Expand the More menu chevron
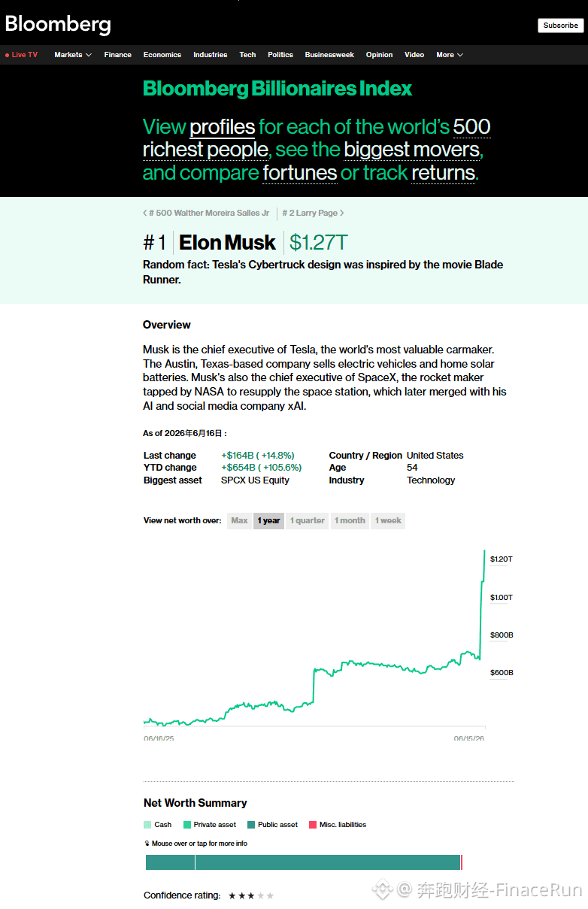This screenshot has width=588, height=909. tap(460, 55)
